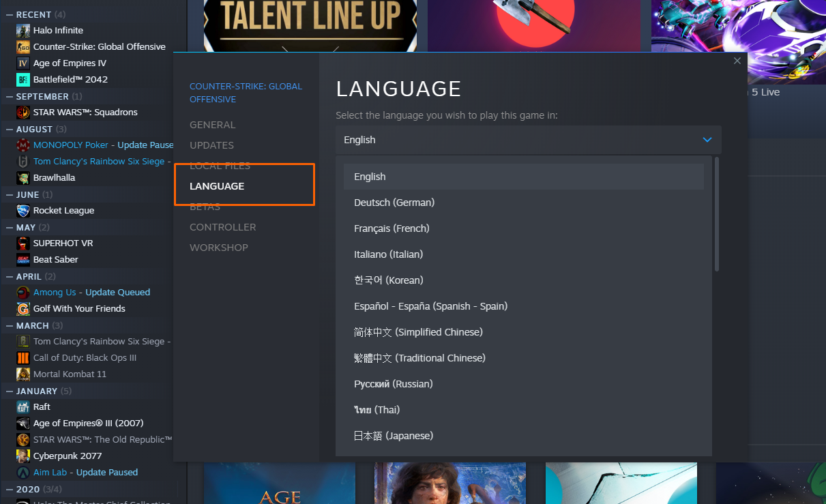
Task: Open the TALENT LINE UP thumbnail
Action: click(x=310, y=26)
